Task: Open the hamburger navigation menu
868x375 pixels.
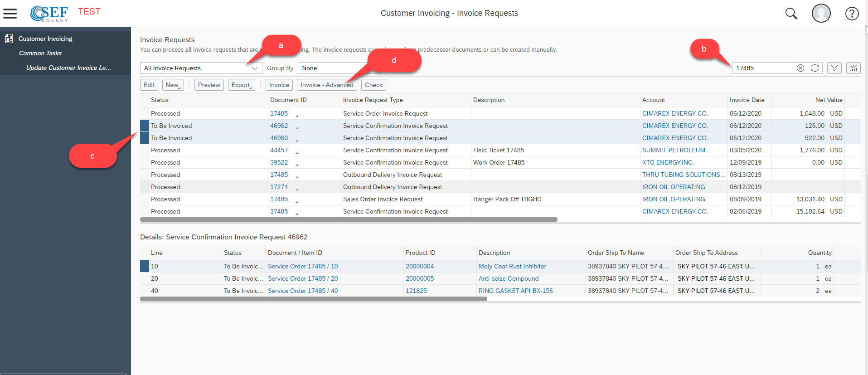Action: tap(10, 14)
